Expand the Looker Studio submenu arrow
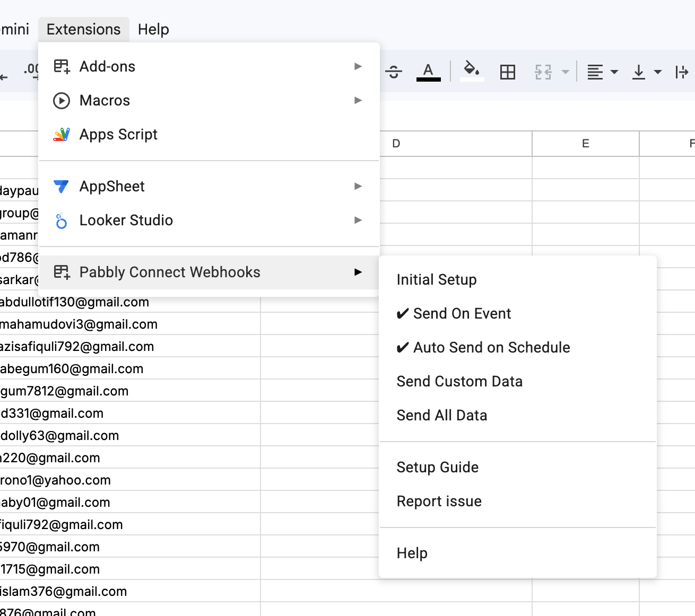The width and height of the screenshot is (695, 616). [x=358, y=220]
